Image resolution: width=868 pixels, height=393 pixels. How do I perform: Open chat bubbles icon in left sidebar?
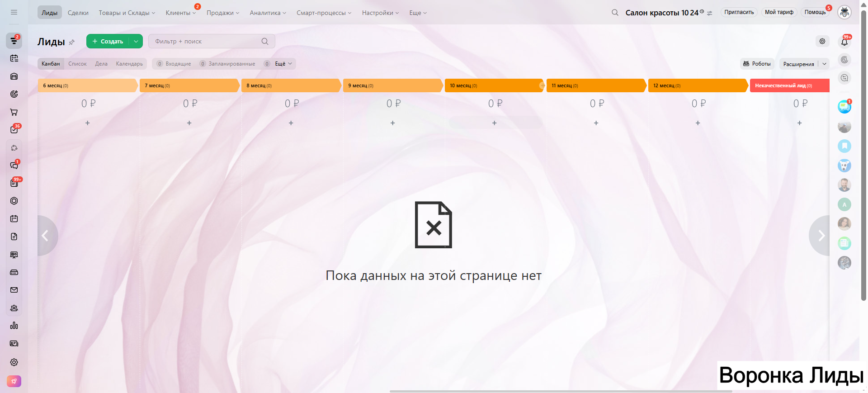(x=14, y=166)
